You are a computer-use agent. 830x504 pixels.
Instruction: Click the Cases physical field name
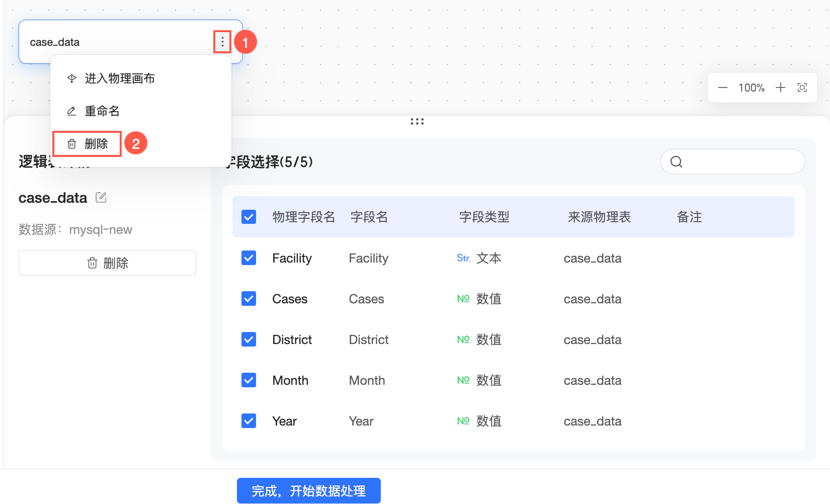[x=290, y=299]
